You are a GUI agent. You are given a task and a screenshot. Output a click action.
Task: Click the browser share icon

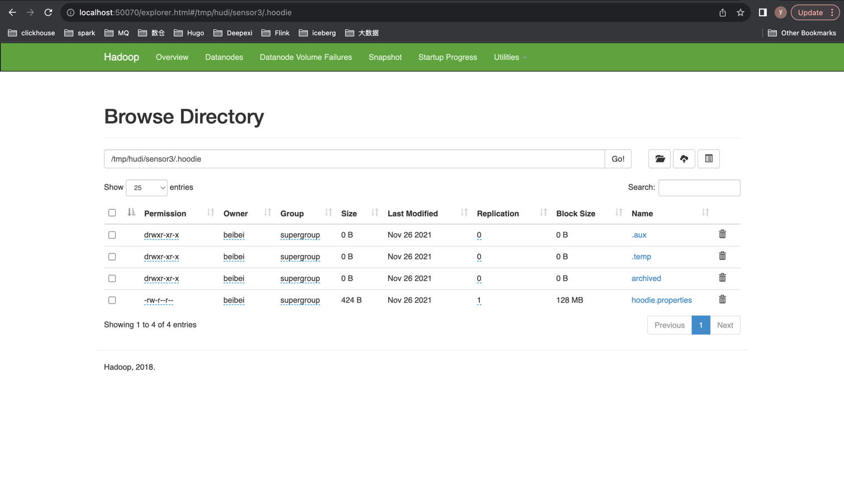point(723,12)
